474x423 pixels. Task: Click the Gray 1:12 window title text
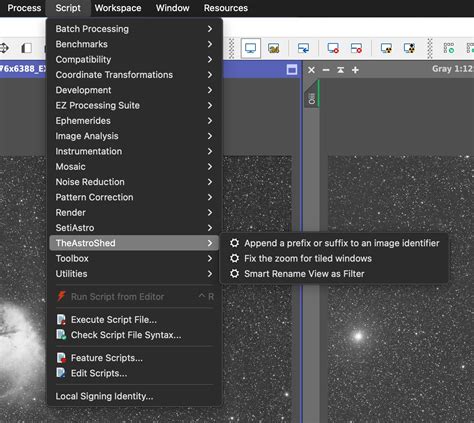pyautogui.click(x=453, y=69)
